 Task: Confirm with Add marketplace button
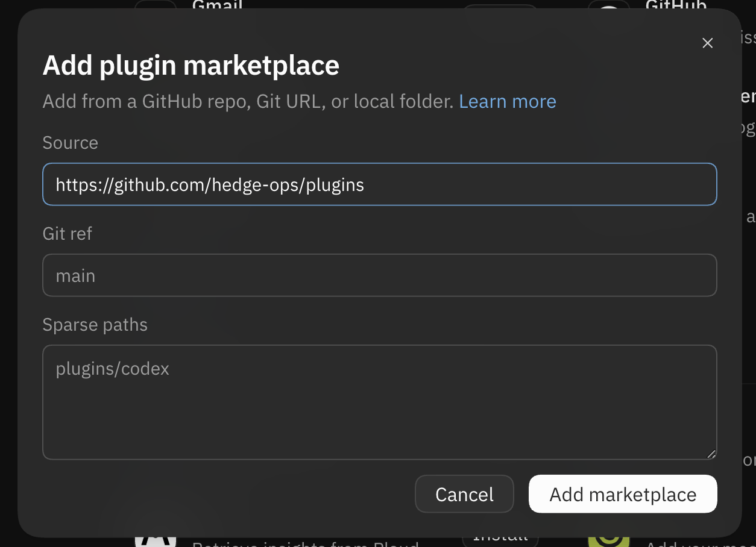pyautogui.click(x=623, y=494)
